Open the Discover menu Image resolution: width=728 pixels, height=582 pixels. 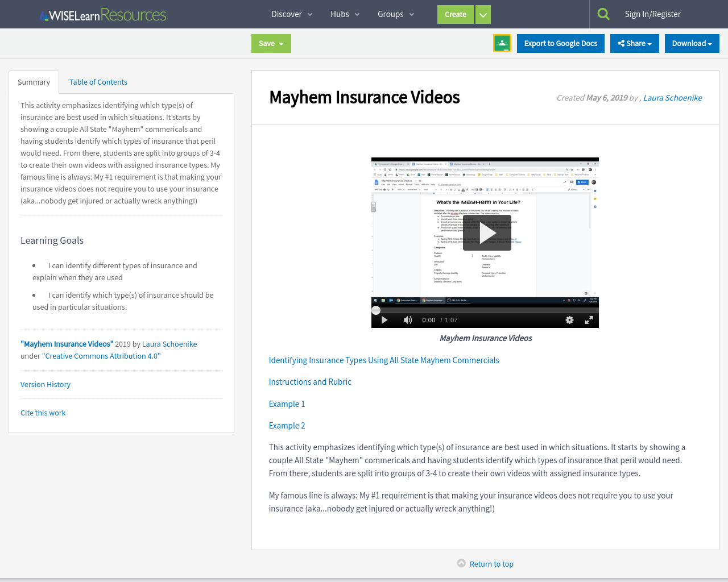point(291,14)
